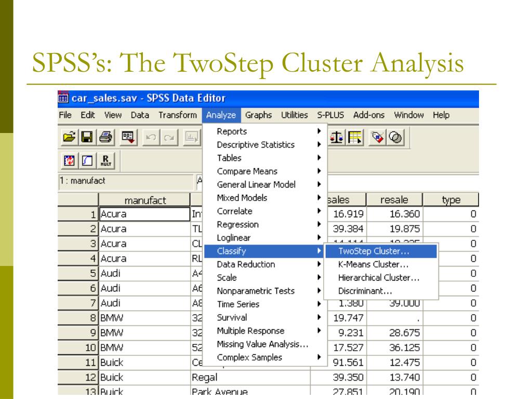The height and width of the screenshot is (399, 532).
Task: Click the BMW cell in row 8
Action: point(144,318)
